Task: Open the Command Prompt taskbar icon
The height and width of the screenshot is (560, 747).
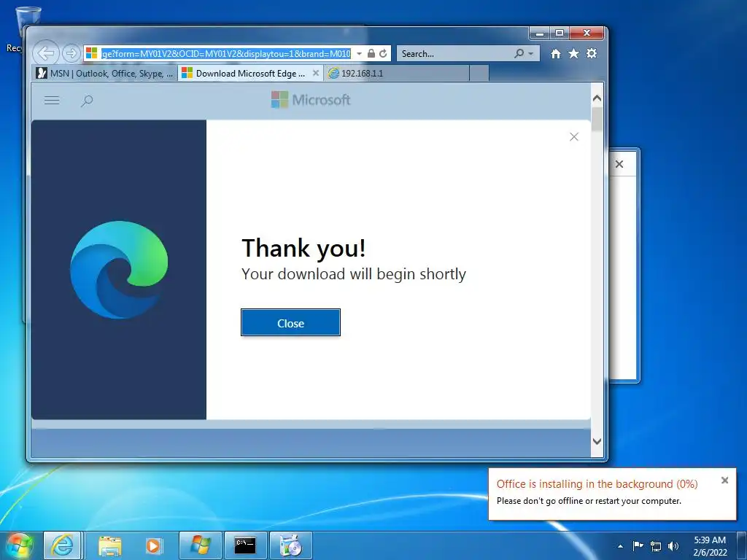Action: (245, 545)
